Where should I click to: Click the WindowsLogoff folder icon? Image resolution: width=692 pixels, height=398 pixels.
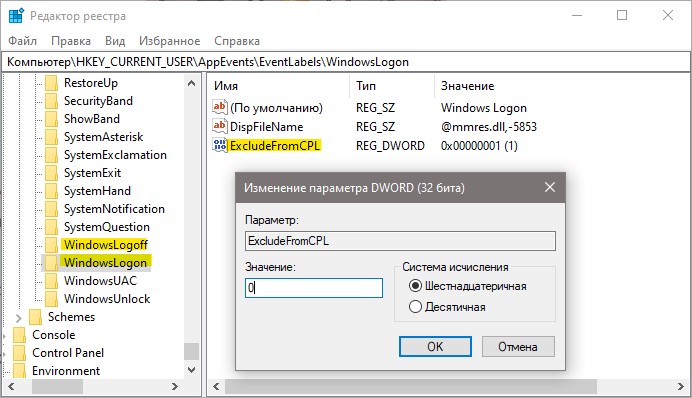click(x=51, y=245)
